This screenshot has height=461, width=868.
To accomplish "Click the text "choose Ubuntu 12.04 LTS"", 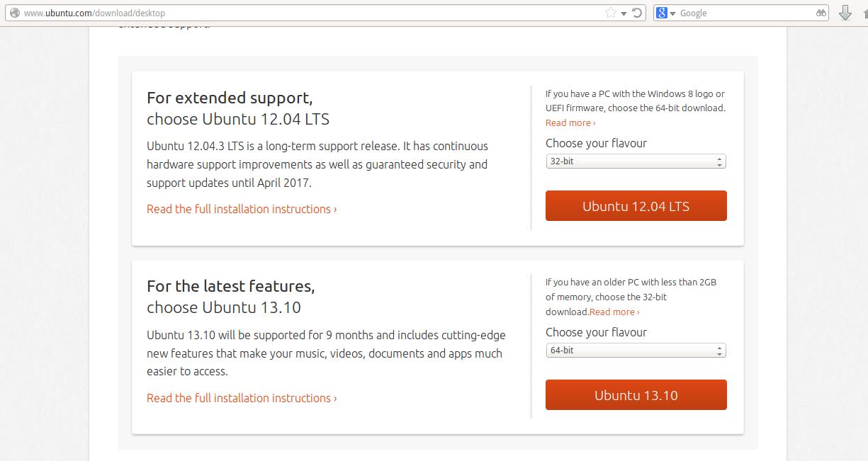I will [238, 119].
